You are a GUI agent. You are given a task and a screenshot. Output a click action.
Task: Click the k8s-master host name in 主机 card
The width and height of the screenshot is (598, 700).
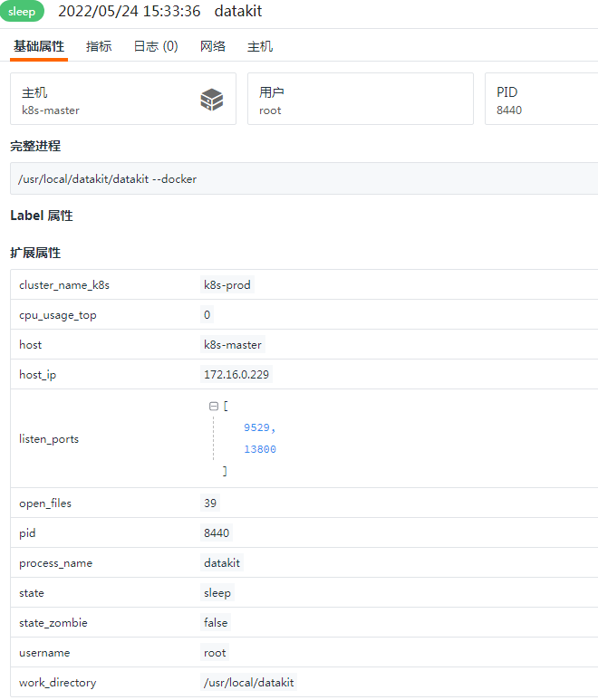coord(51,110)
